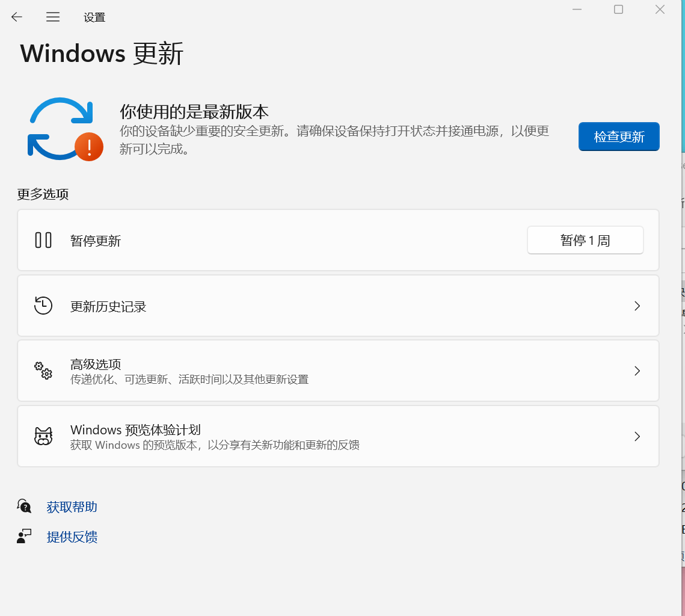Click the pause icon beside 暂停更新
Viewport: 685px width, 616px height.
pyautogui.click(x=43, y=240)
